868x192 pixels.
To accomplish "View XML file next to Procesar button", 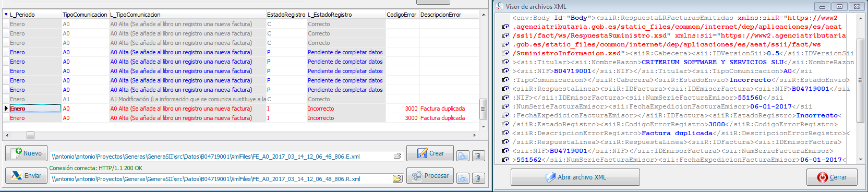I will coord(463,178).
